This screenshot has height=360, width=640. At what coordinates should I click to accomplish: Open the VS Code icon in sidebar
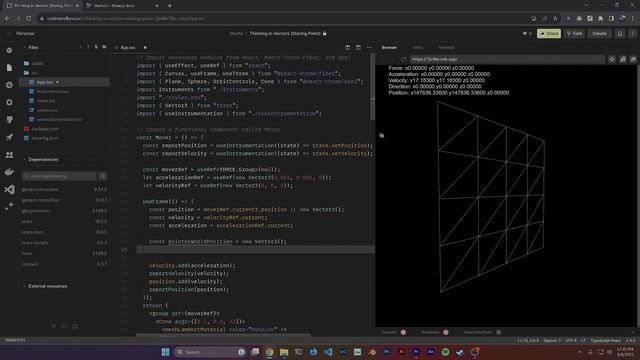(9, 189)
